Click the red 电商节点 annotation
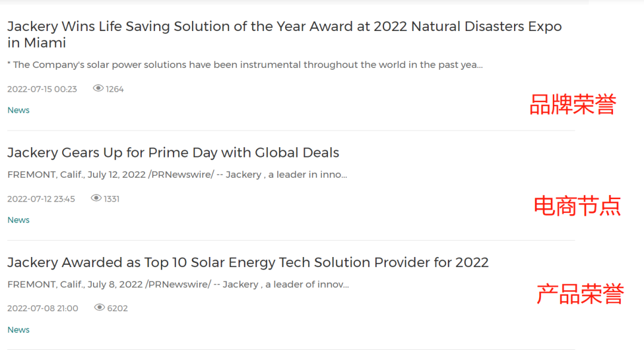Image resolution: width=644 pixels, height=350 pixels. [x=577, y=206]
